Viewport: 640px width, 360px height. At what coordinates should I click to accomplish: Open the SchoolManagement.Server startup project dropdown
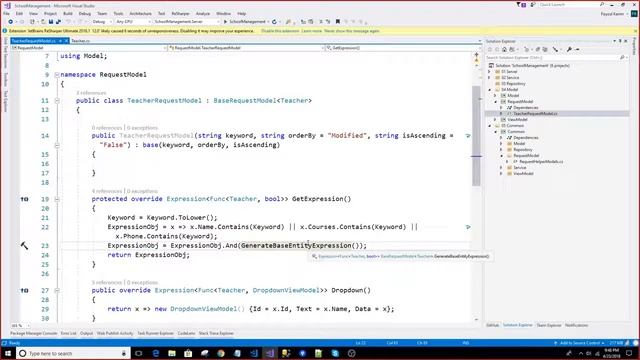coord(186,22)
